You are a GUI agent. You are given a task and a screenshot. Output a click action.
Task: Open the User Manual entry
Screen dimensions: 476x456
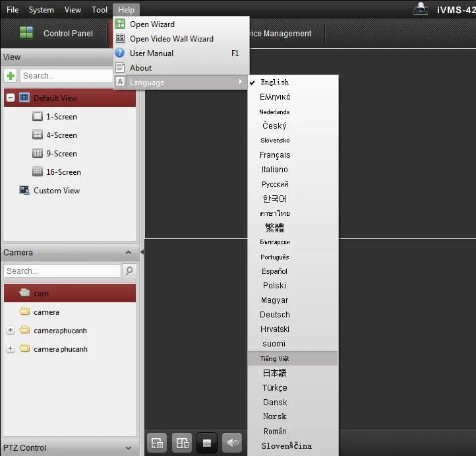tap(152, 53)
